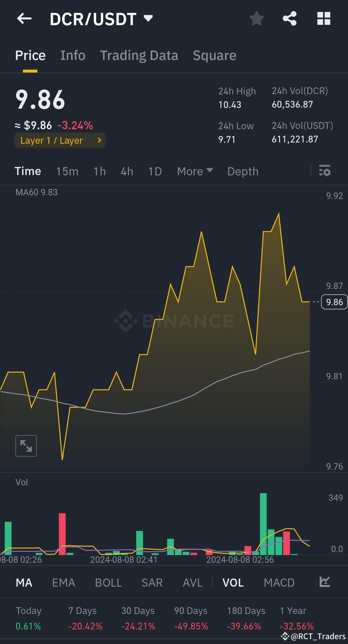The height and width of the screenshot is (644, 348).
Task: Toggle the BOLL indicator on
Action: pos(108,582)
